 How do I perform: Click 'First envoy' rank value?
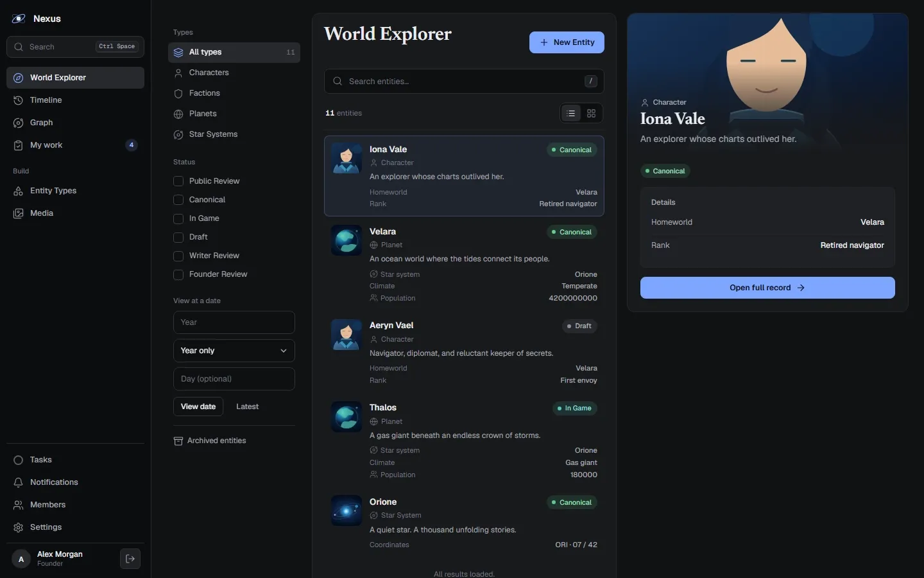click(579, 380)
